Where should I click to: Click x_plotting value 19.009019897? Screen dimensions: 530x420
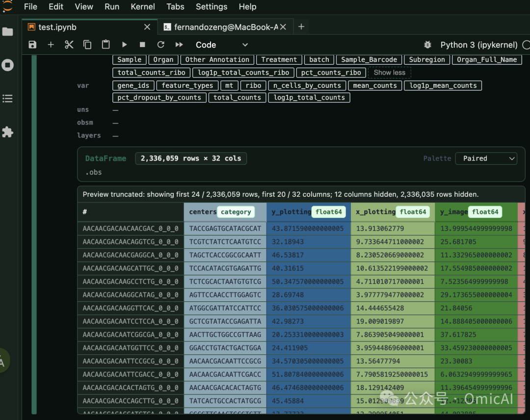click(x=393, y=321)
